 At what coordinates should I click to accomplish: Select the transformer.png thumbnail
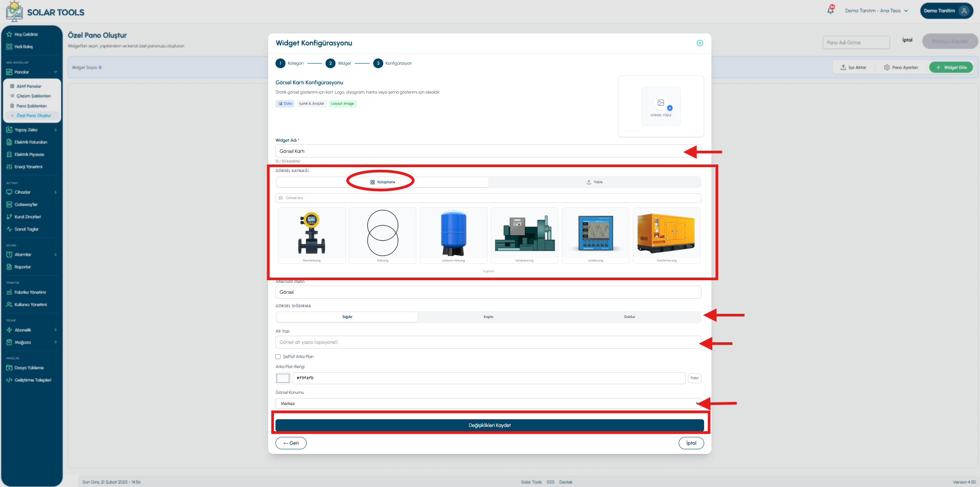point(666,236)
